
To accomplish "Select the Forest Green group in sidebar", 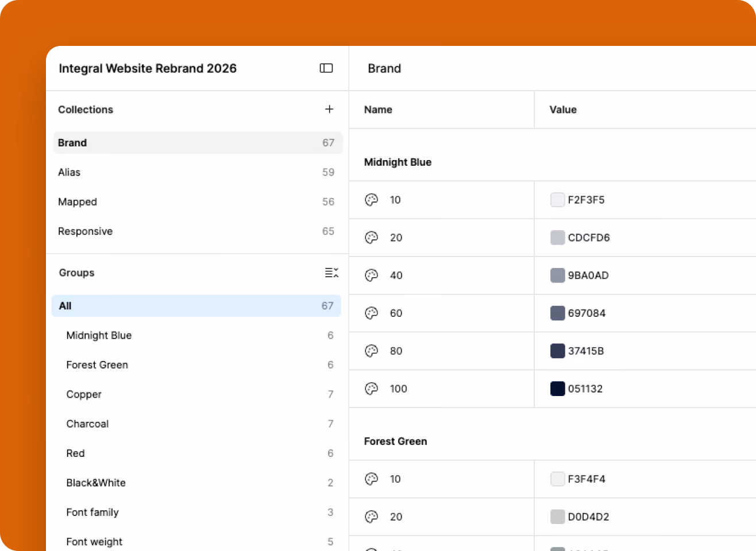I will point(196,365).
